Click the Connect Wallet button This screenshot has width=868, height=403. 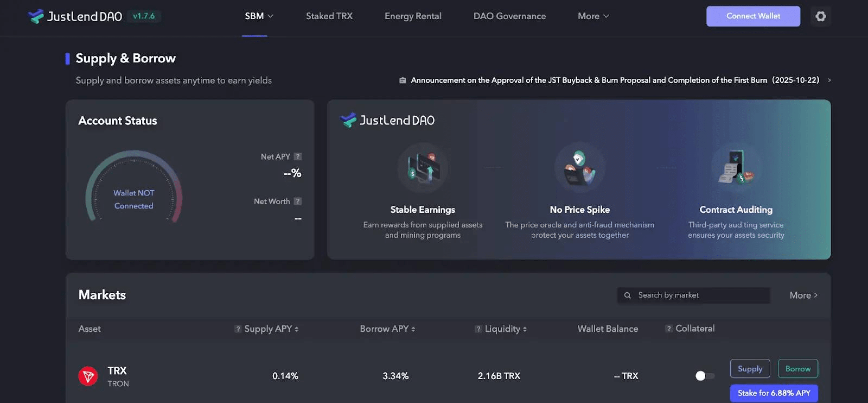click(x=753, y=16)
